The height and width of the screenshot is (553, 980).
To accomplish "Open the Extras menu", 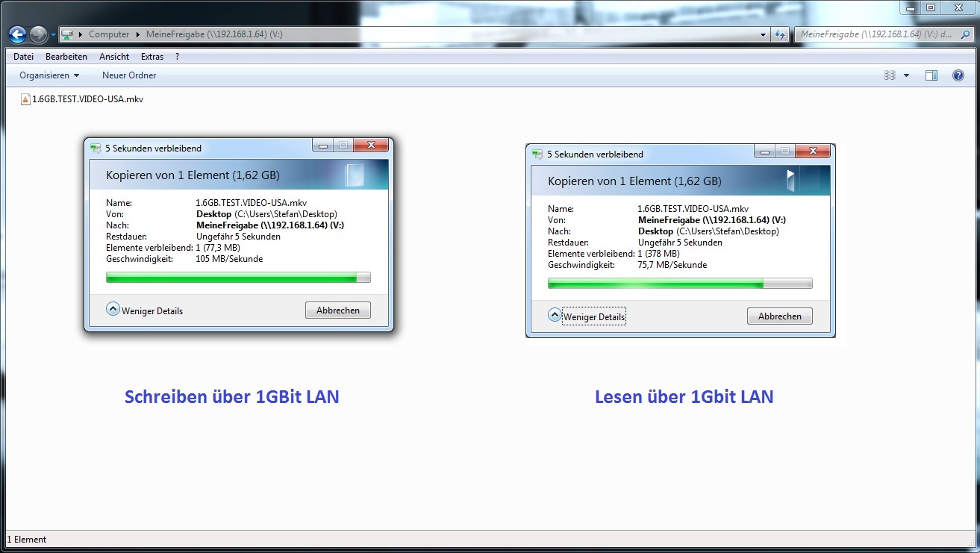I will tap(152, 57).
